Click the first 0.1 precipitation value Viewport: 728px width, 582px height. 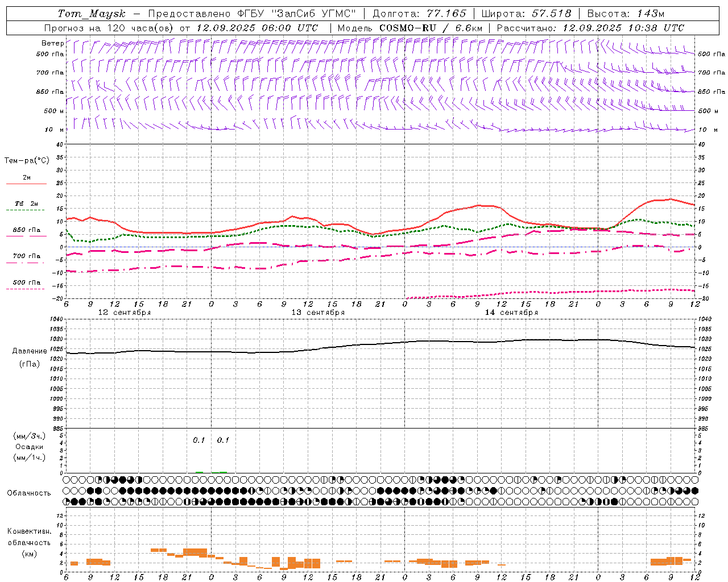[198, 440]
